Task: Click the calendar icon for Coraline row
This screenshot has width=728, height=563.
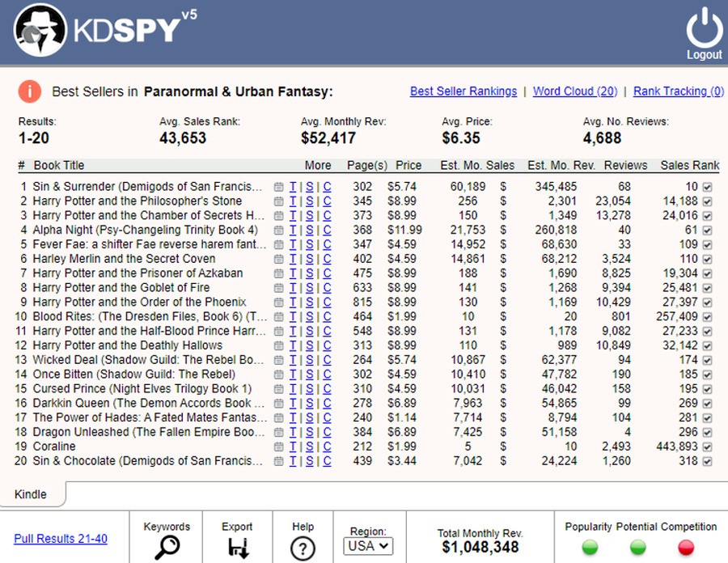Action: [279, 447]
